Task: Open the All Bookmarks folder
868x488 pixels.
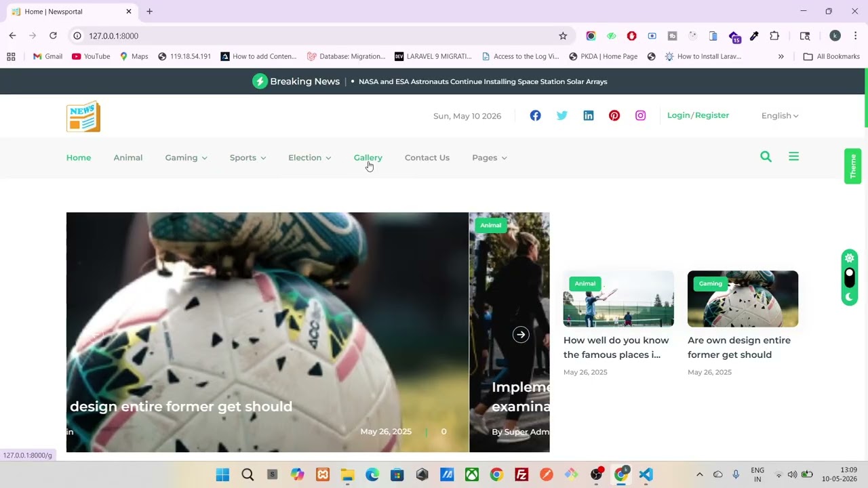Action: click(831, 56)
